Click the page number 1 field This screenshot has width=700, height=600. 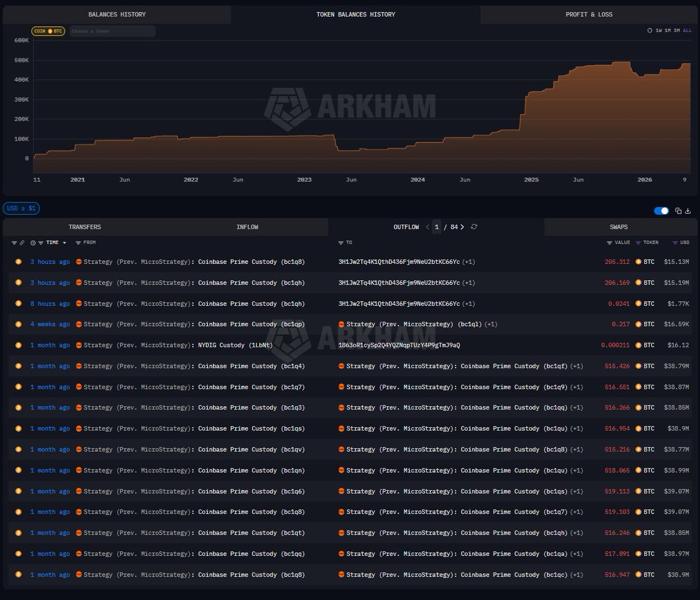(436, 227)
